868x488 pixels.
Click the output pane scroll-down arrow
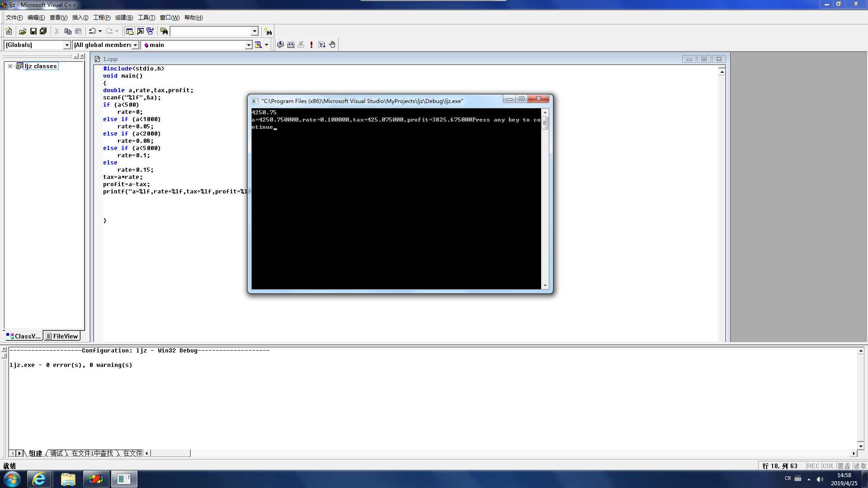[861, 446]
